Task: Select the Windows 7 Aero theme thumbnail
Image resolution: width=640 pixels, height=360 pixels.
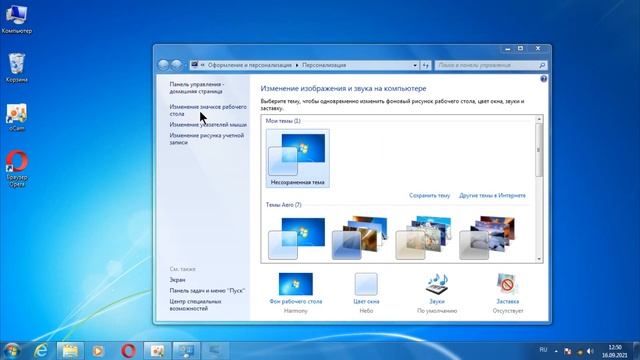Action: coord(298,238)
